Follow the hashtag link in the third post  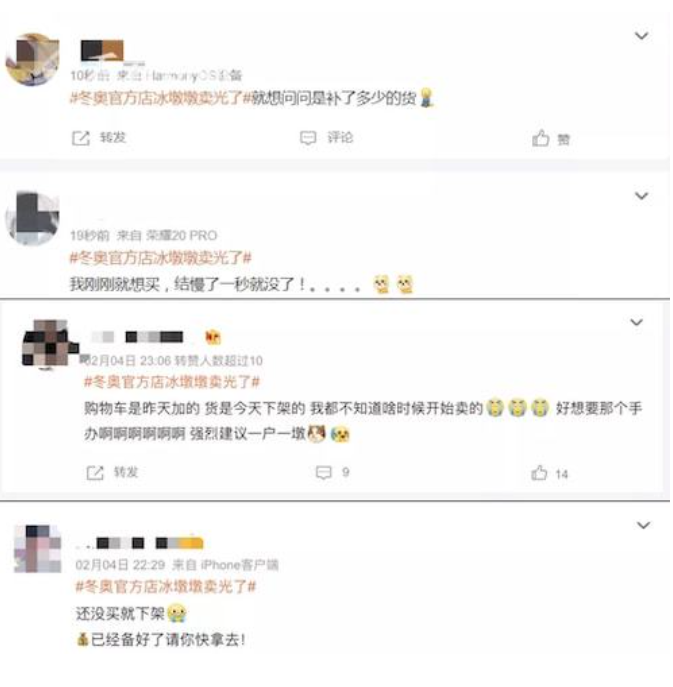(x=172, y=382)
